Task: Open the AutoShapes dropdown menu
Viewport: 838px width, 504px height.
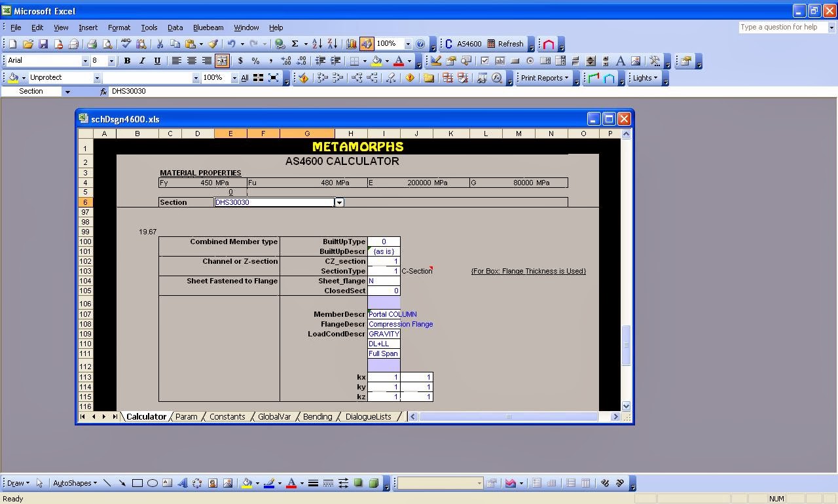Action: coord(74,483)
